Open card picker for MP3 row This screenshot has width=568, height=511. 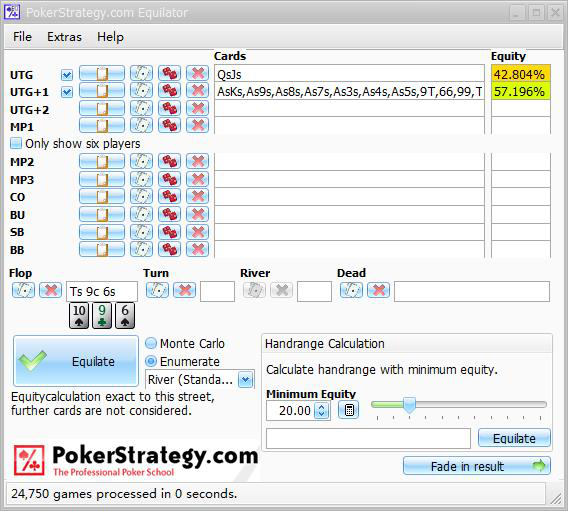142,179
